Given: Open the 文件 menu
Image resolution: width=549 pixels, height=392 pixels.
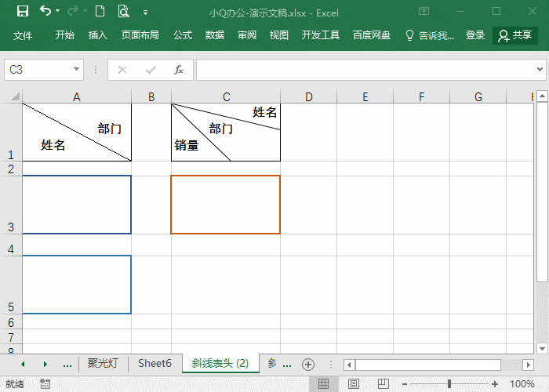Looking at the screenshot, I should [23, 35].
